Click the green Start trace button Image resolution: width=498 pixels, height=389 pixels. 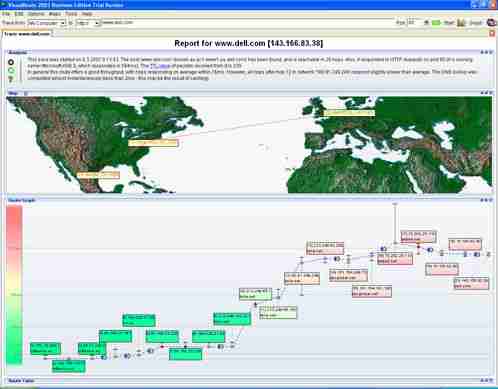click(436, 23)
